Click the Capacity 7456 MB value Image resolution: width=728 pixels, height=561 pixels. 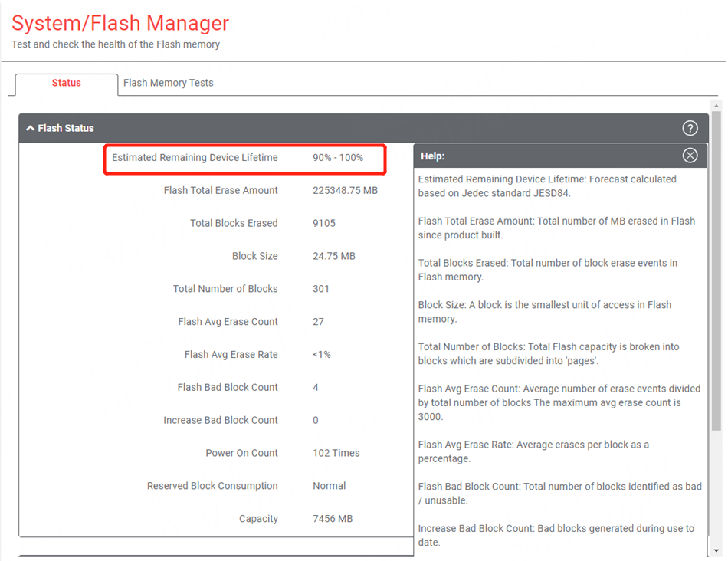[333, 519]
